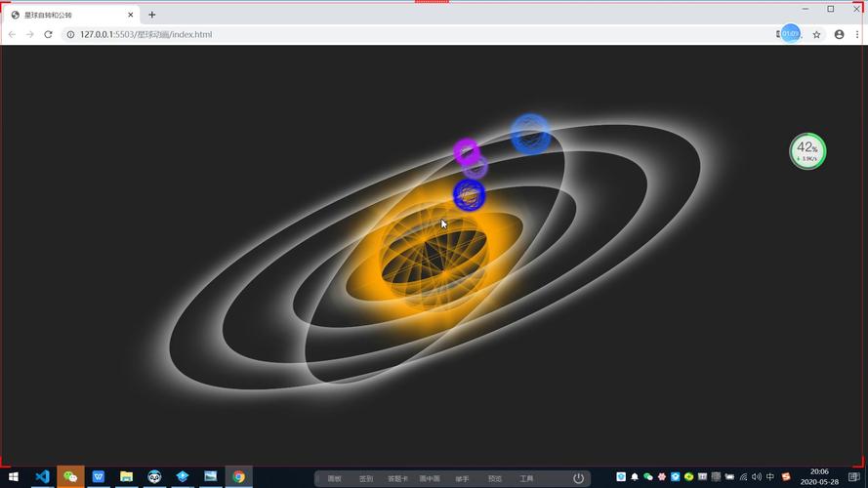
Task: Open the network Wi-Fi tray icon
Action: (743, 477)
